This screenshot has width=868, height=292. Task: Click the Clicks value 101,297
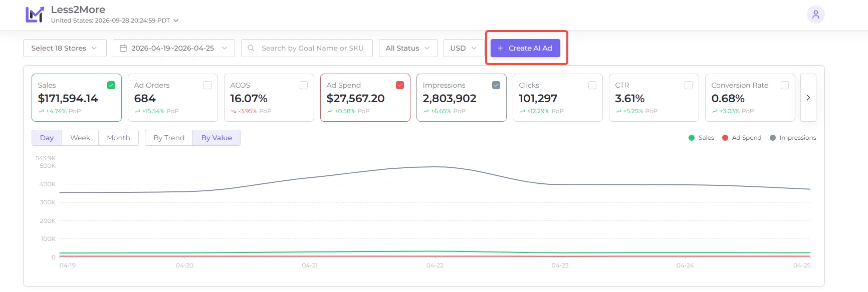538,99
